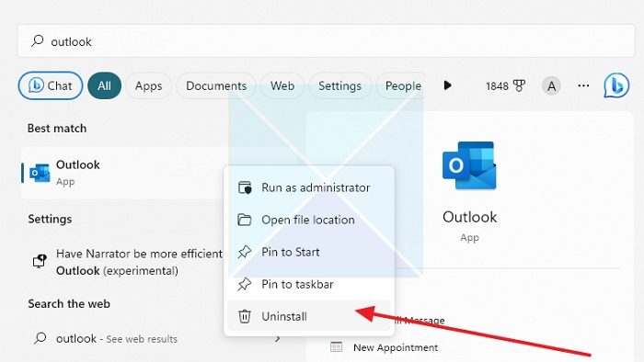Switch to the Documents filter tab
The image size is (644, 362).
pyautogui.click(x=216, y=85)
